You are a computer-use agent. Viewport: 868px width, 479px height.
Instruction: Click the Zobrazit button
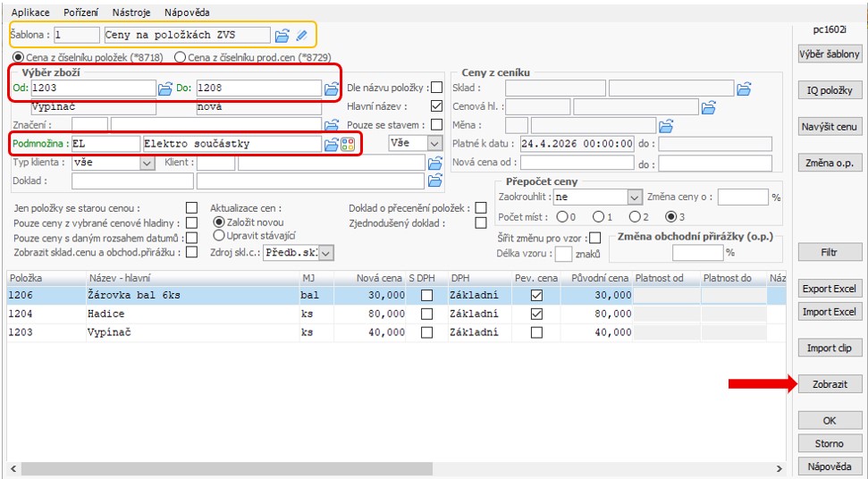click(x=830, y=384)
